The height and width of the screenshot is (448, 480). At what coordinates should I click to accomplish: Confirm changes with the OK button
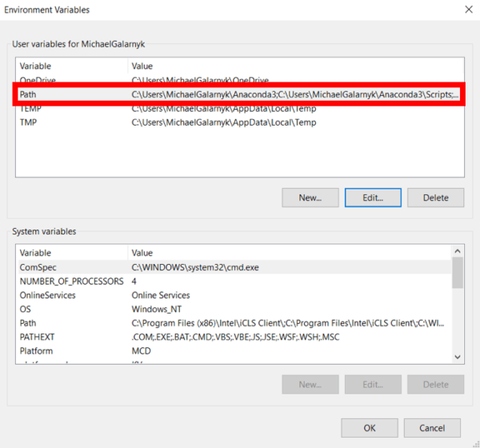[370, 428]
